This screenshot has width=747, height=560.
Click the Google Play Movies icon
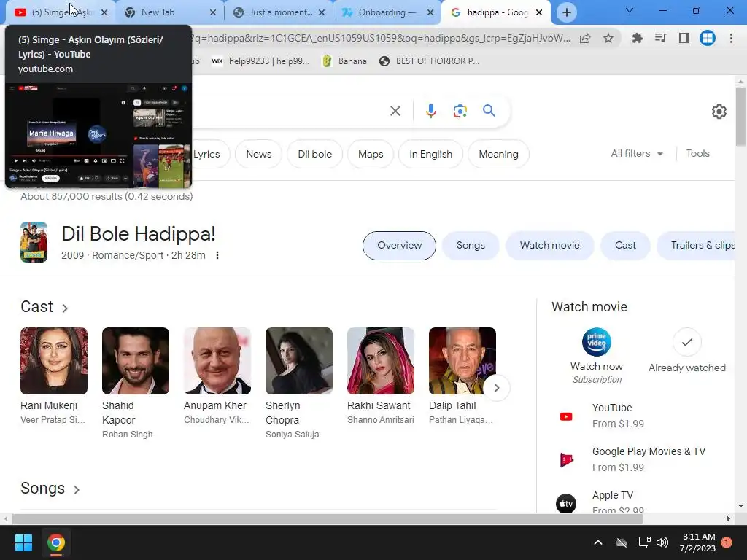click(x=566, y=460)
